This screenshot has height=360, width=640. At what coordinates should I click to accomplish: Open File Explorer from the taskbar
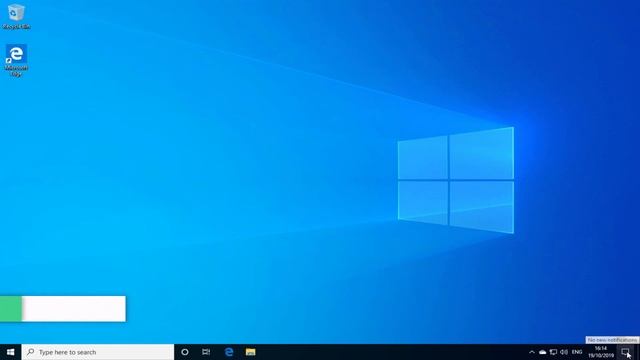tap(251, 352)
